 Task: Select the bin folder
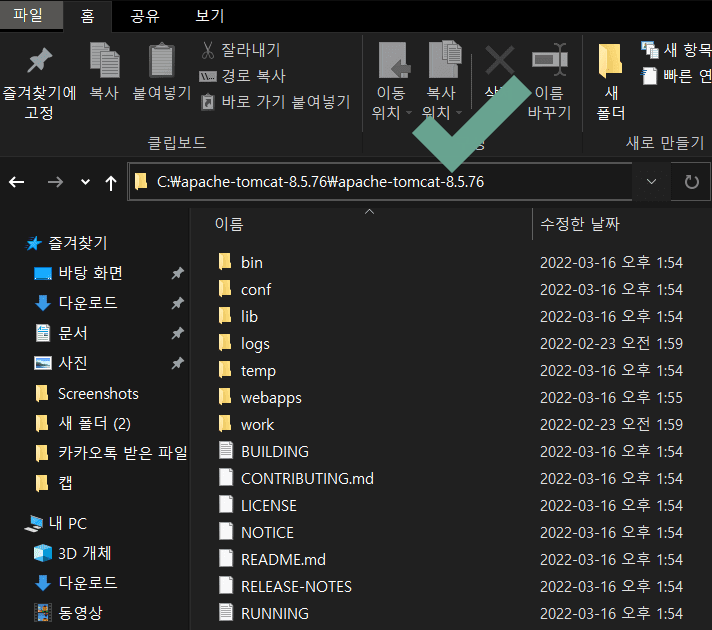(252, 263)
